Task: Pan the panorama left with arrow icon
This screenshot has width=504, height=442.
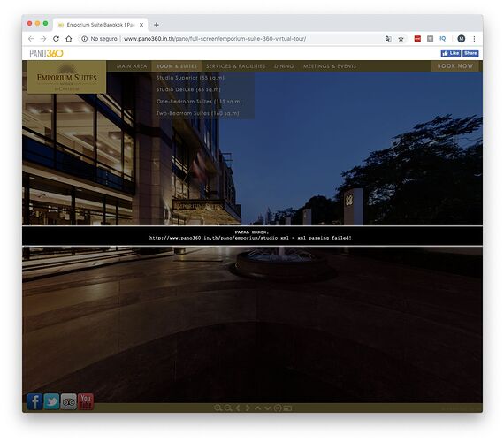Action: click(x=238, y=408)
